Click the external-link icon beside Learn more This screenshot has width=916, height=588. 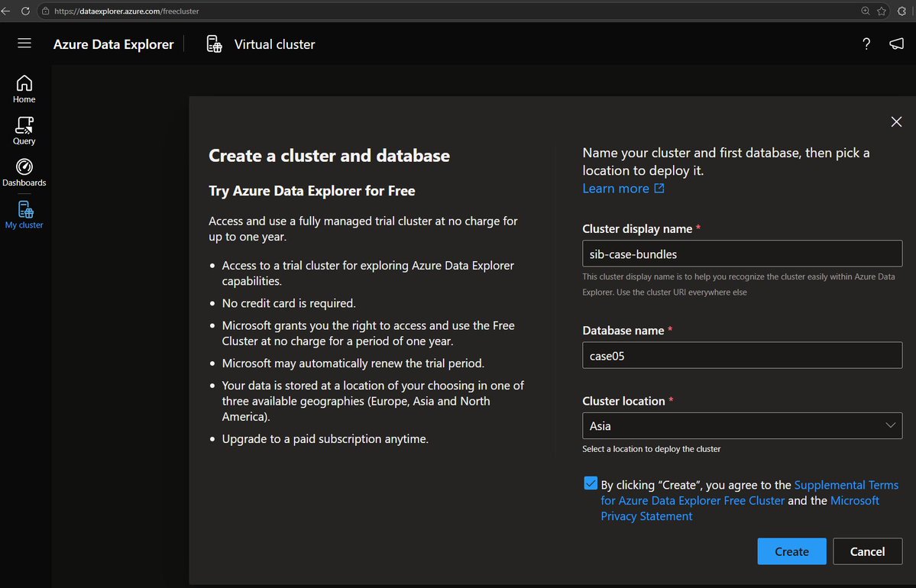tap(659, 188)
